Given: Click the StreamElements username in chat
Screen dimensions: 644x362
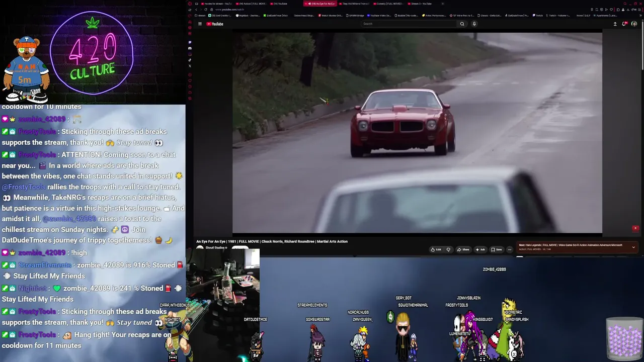Looking at the screenshot, I should tap(45, 265).
